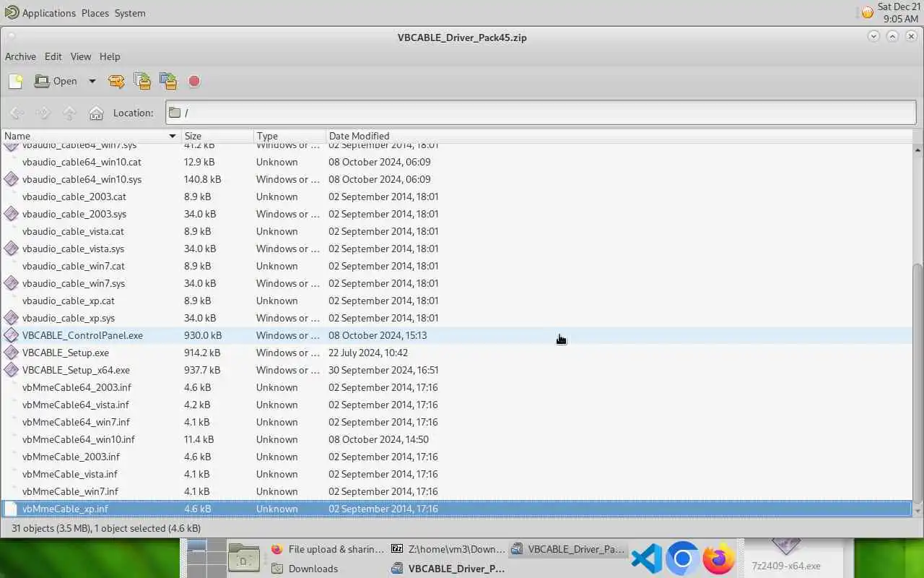Go up one level with the up arrow
924x578 pixels.
coord(69,113)
